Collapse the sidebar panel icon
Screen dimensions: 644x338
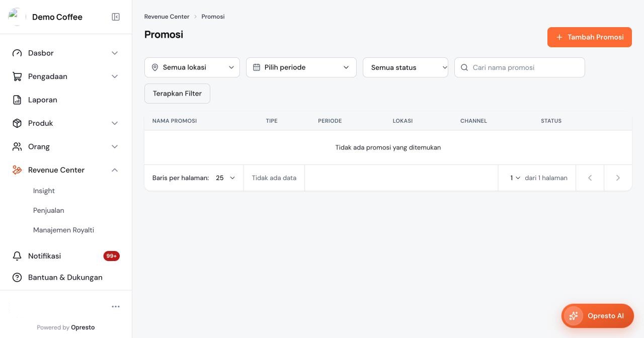pos(116,17)
